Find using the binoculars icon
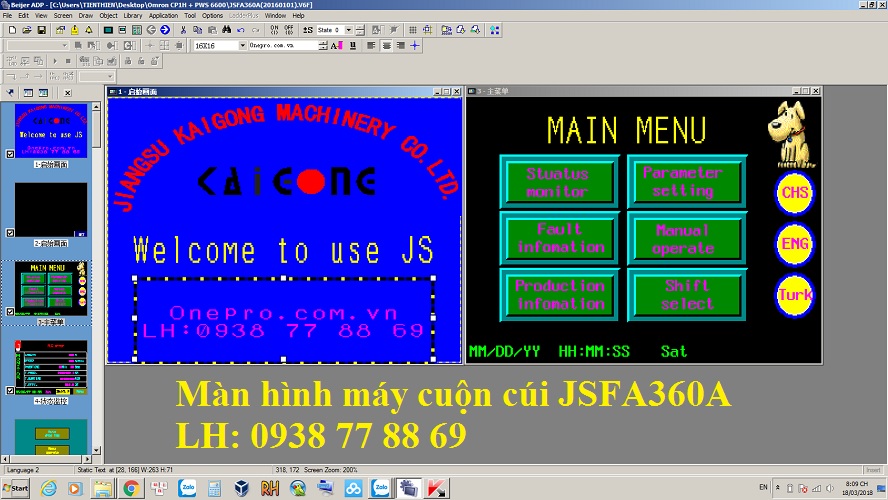This screenshot has height=500, width=888. 227,30
